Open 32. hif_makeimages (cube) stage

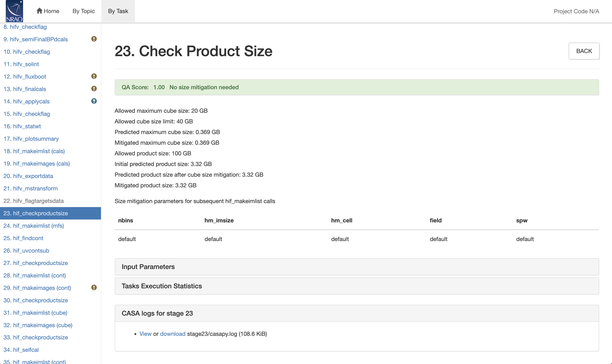pos(38,325)
